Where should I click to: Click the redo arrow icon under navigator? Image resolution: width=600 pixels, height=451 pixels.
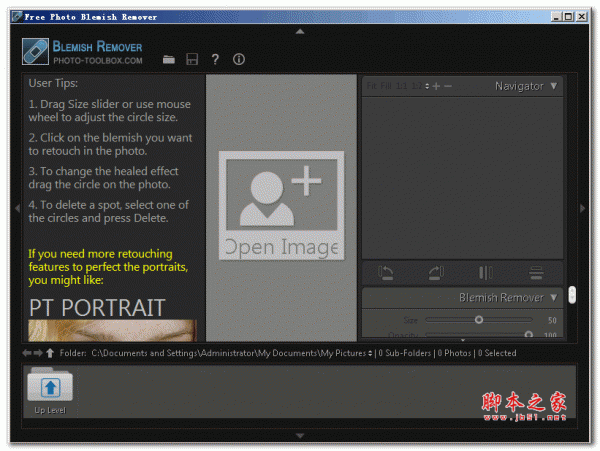coord(436,273)
